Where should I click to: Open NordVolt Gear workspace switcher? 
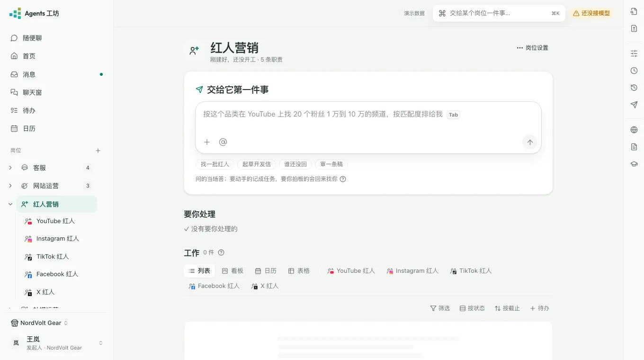tap(40, 323)
